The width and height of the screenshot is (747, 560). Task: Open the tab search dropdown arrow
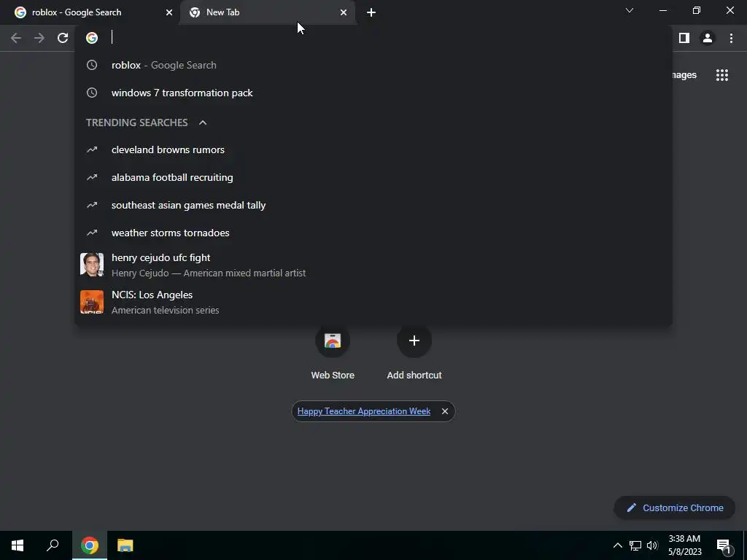(630, 10)
